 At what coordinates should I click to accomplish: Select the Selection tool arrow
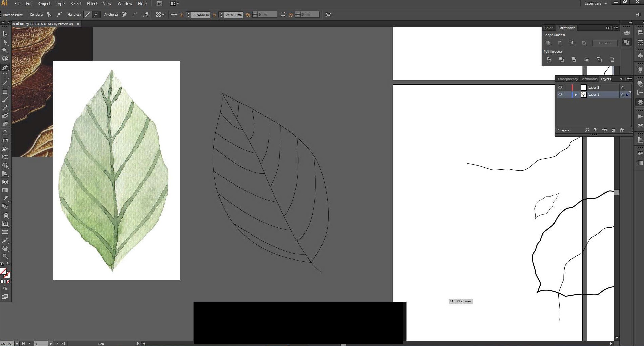coord(5,34)
